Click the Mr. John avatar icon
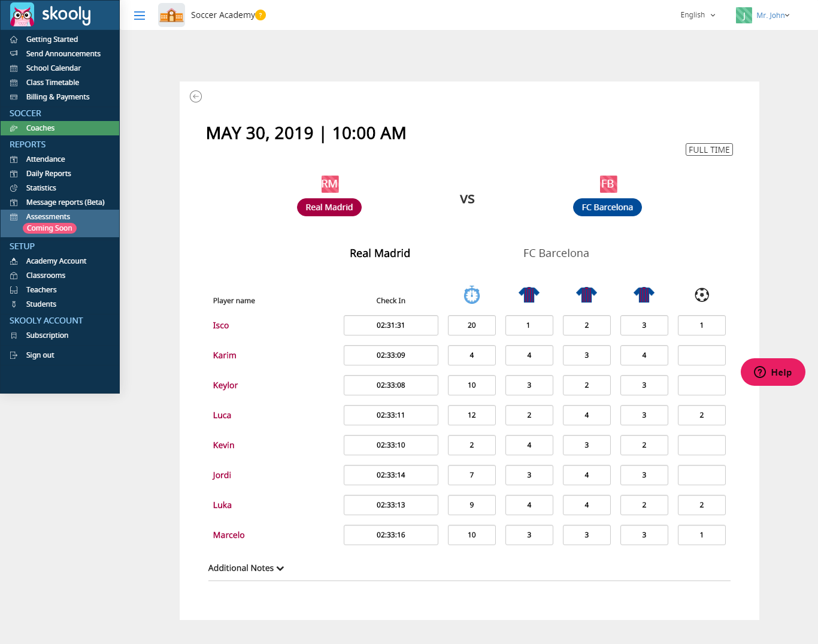The height and width of the screenshot is (644, 818). (x=744, y=15)
